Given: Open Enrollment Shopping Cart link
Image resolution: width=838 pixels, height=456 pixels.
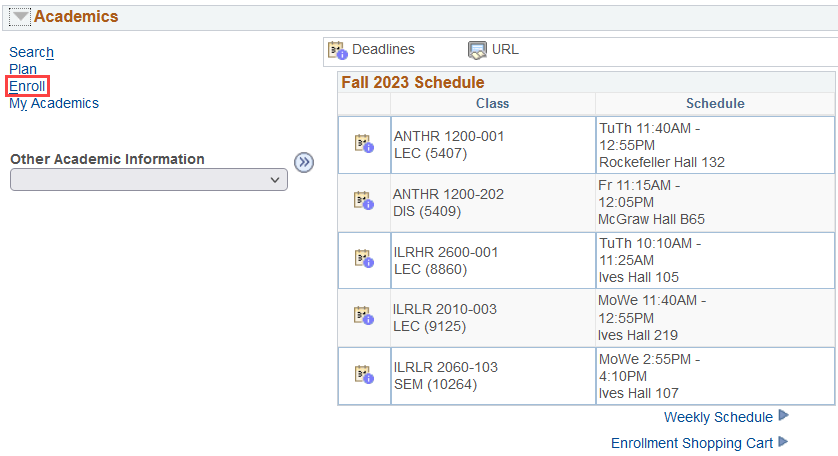Looking at the screenshot, I should pyautogui.click(x=692, y=443).
